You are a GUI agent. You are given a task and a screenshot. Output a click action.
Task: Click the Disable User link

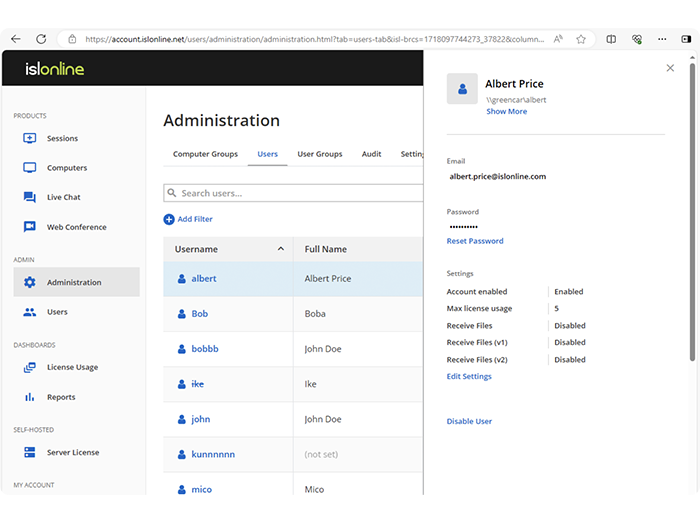(469, 421)
